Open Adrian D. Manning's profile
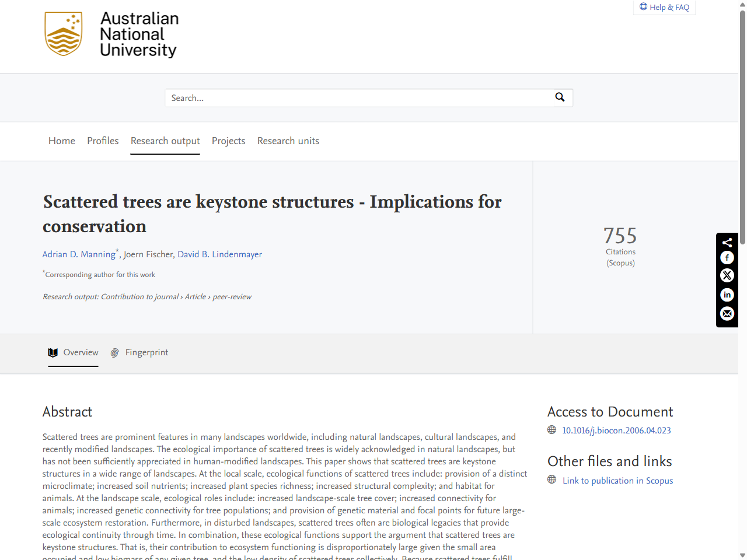747x560 pixels. pos(79,254)
